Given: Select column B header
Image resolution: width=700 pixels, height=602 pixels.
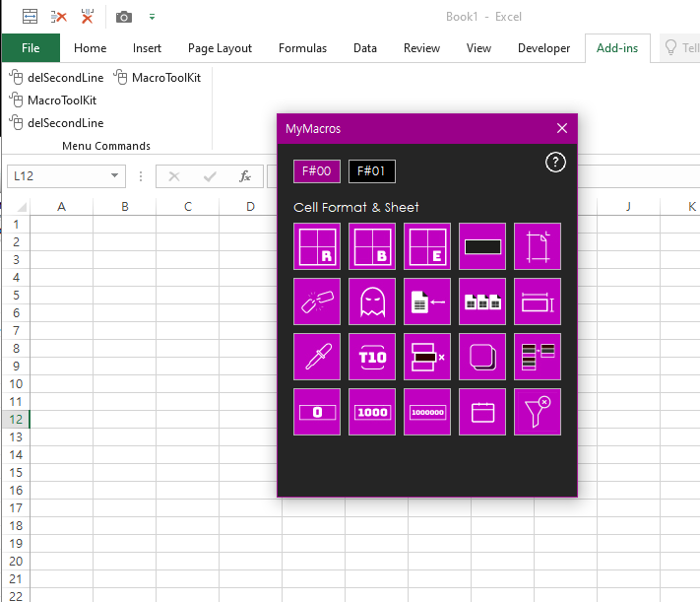Looking at the screenshot, I should click(x=125, y=207).
